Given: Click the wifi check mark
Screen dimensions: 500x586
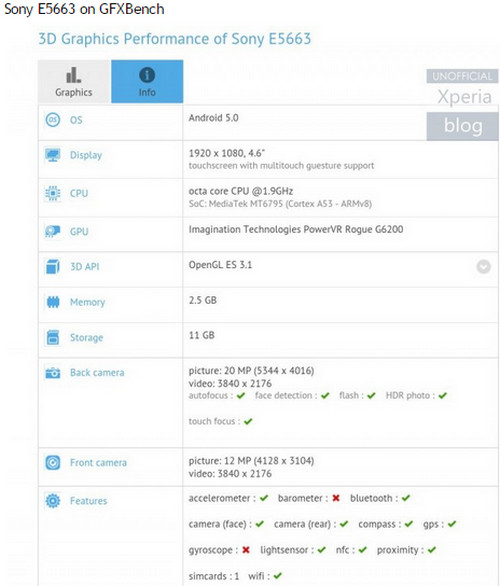Looking at the screenshot, I should click(x=278, y=576).
